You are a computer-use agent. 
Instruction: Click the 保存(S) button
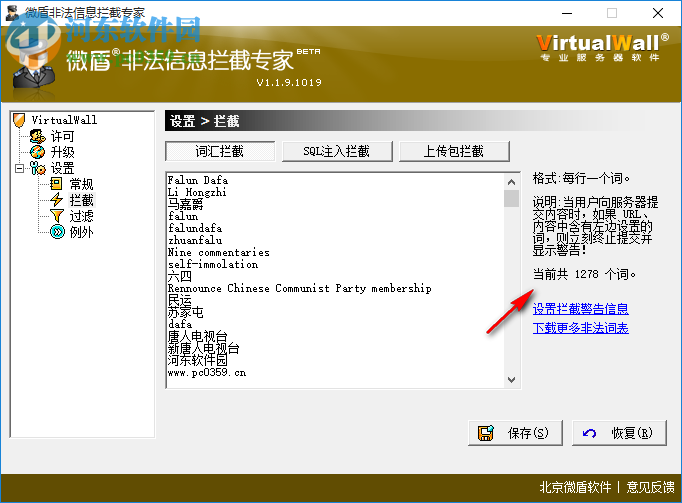point(515,433)
